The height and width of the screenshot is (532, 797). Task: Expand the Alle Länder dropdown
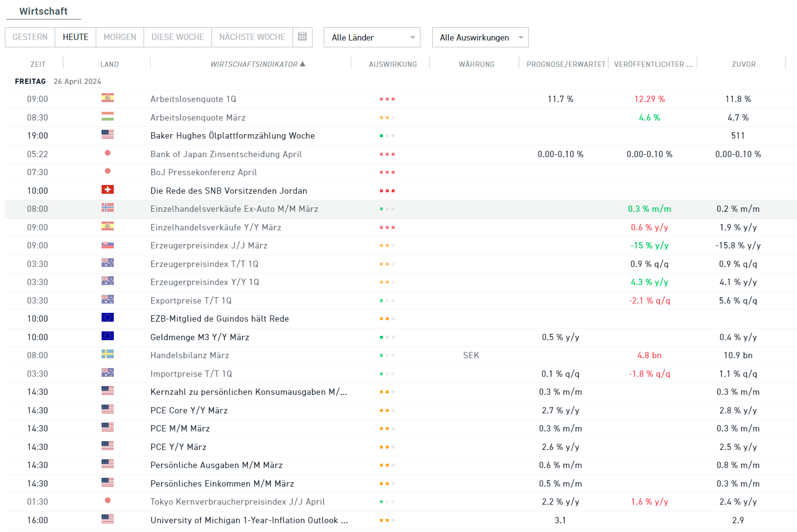point(372,38)
